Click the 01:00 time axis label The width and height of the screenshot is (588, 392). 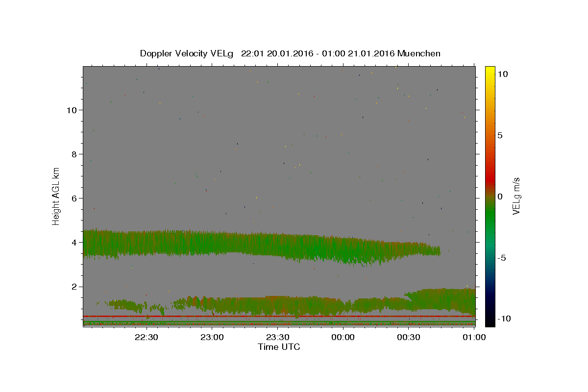474,338
